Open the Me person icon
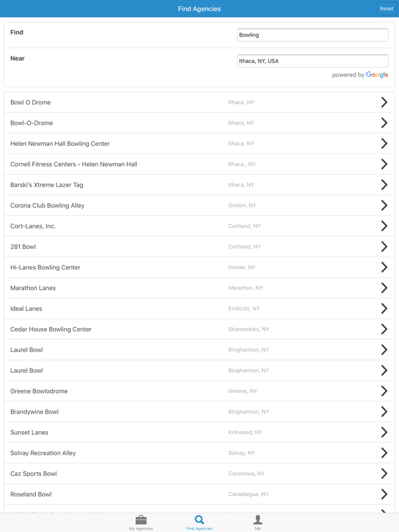This screenshot has width=399, height=532. point(258,520)
